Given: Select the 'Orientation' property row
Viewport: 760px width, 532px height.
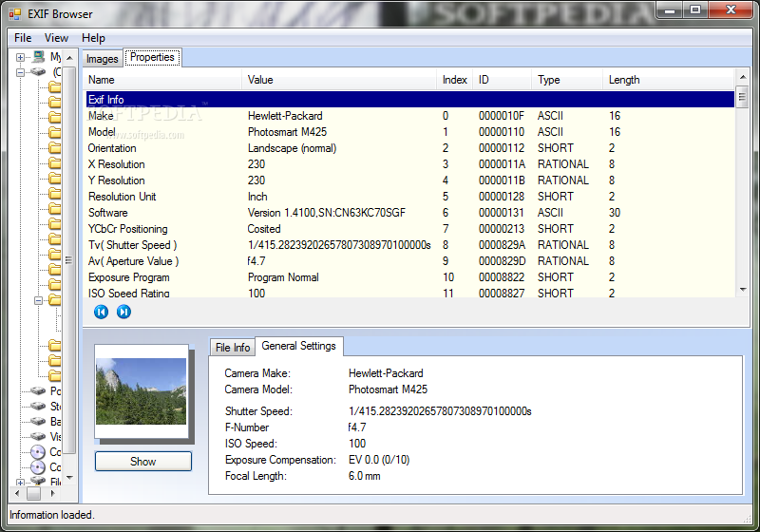Looking at the screenshot, I should [x=410, y=148].
